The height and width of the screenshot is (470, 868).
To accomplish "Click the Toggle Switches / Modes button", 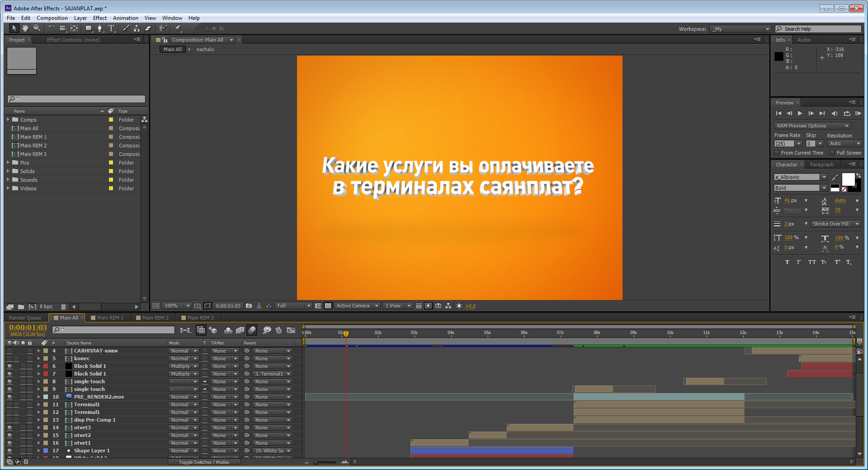I will pos(204,462).
